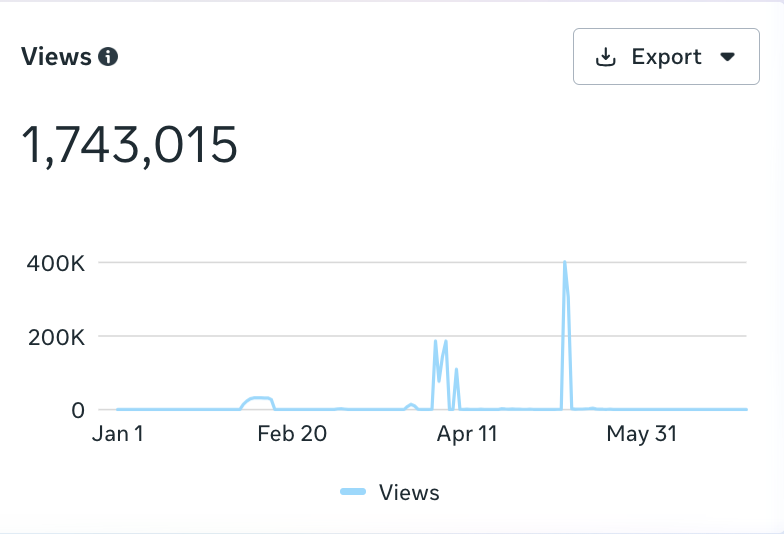Image resolution: width=784 pixels, height=534 pixels.
Task: Click the Feb 20 date label
Action: click(292, 434)
